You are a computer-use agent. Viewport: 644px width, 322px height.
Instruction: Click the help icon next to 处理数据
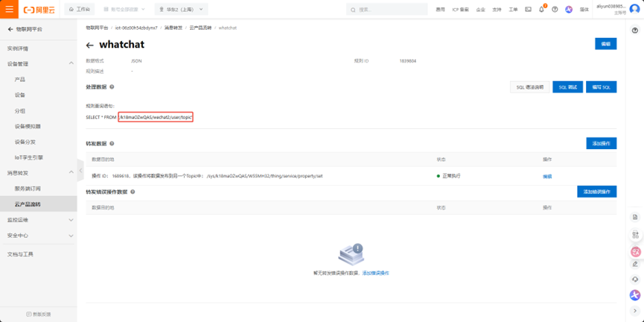(x=112, y=86)
